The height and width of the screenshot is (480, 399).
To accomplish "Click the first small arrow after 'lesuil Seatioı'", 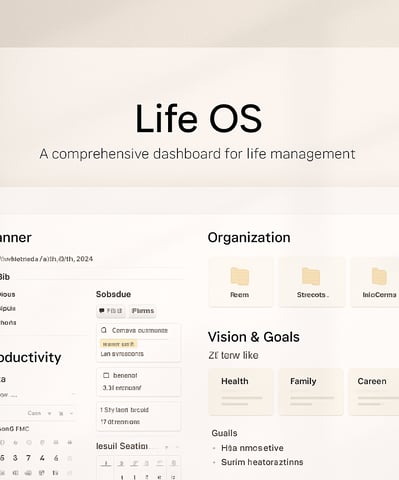I will click(x=166, y=447).
